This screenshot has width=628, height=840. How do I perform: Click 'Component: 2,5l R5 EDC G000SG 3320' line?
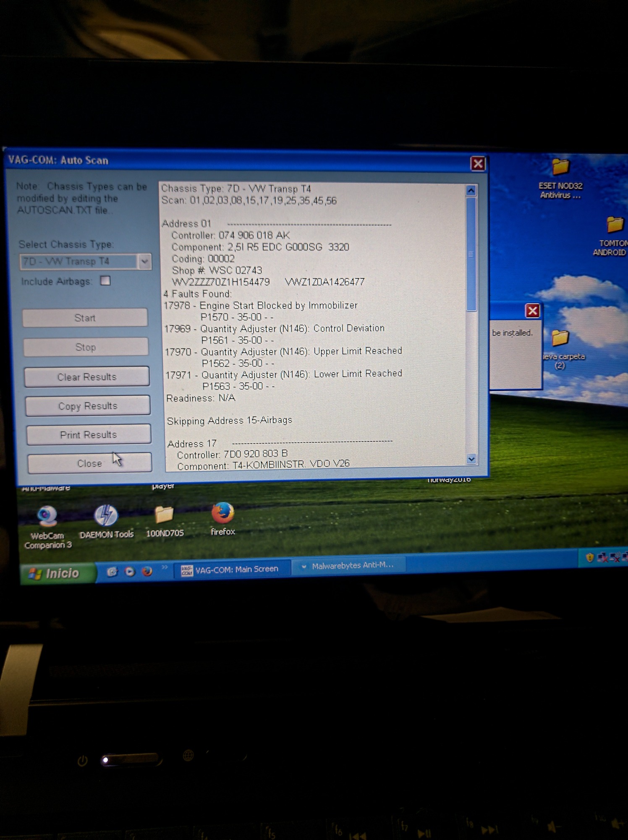pos(260,247)
